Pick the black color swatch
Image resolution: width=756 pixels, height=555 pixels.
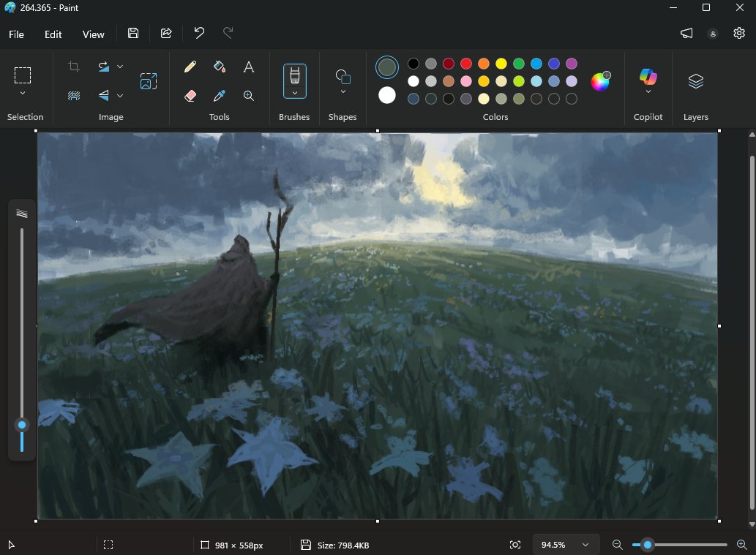coord(413,64)
